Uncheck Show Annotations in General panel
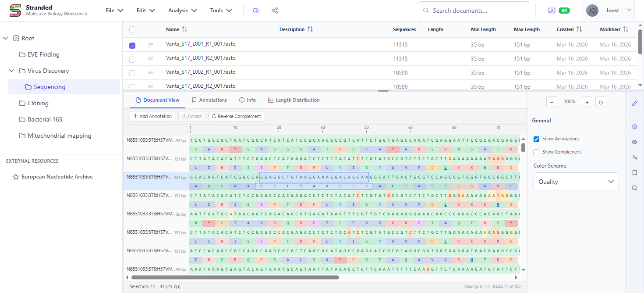Image resolution: width=644 pixels, height=293 pixels. tap(536, 139)
